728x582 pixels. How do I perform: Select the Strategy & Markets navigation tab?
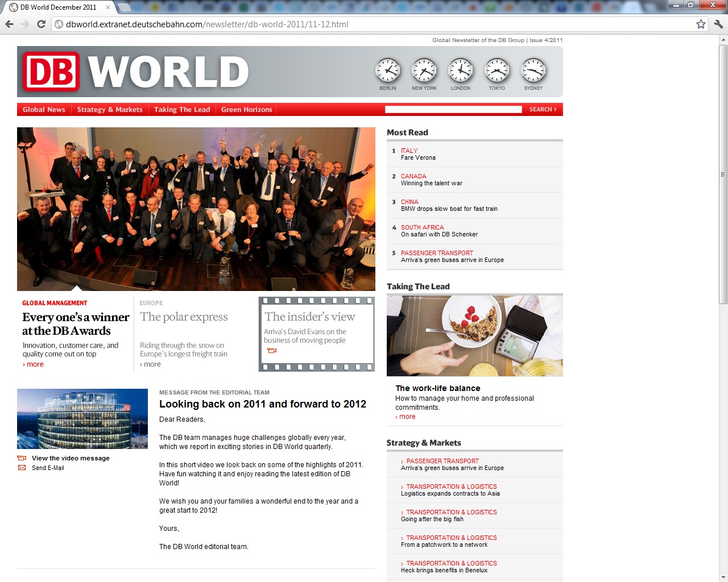click(x=110, y=110)
